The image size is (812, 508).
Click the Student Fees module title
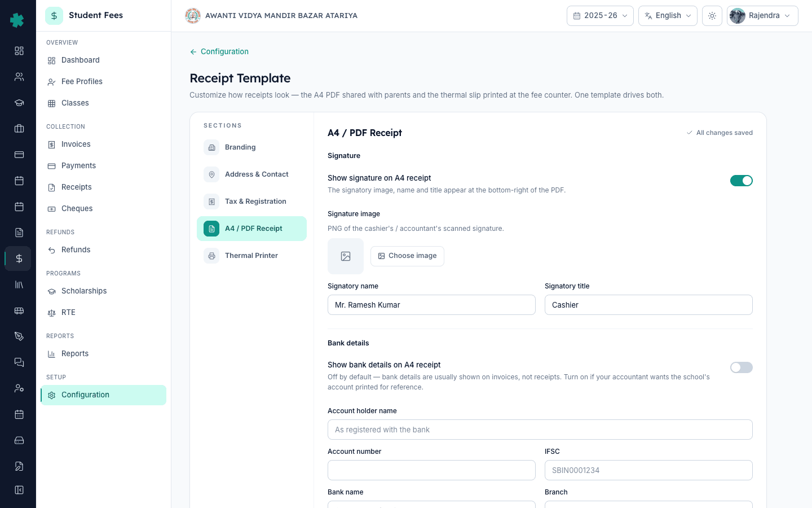click(96, 15)
